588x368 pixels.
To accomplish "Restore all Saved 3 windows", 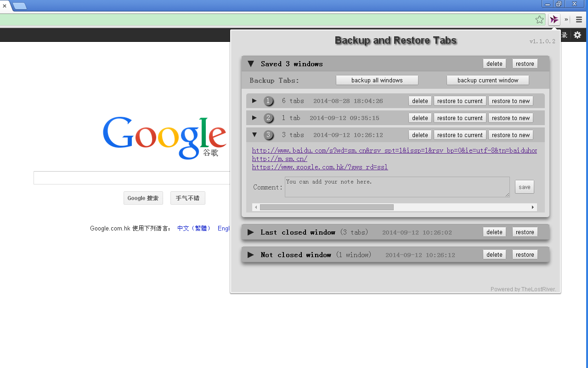I will point(525,63).
